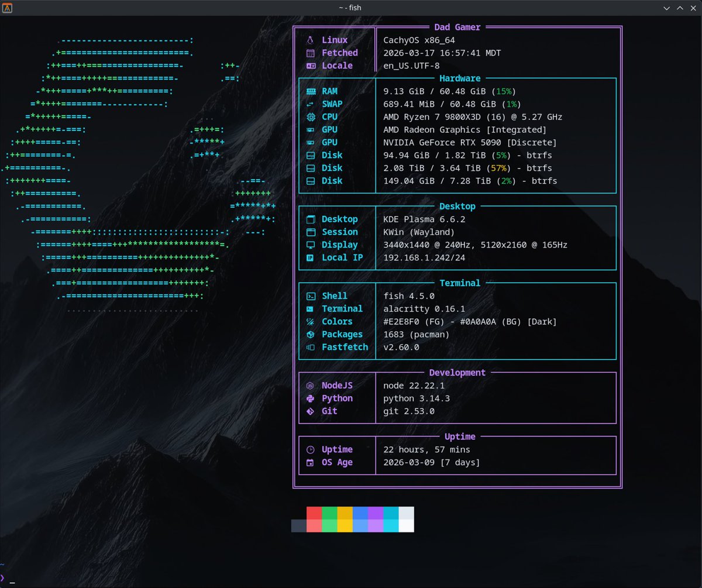Click the 'fish 4.5.0' shell value
702x588 pixels.
point(409,297)
